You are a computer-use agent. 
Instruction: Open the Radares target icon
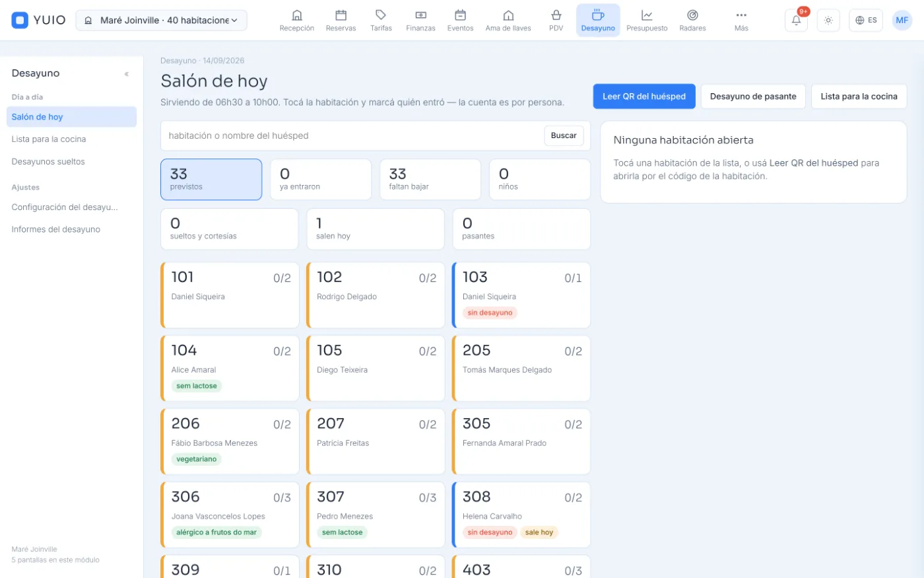click(692, 20)
